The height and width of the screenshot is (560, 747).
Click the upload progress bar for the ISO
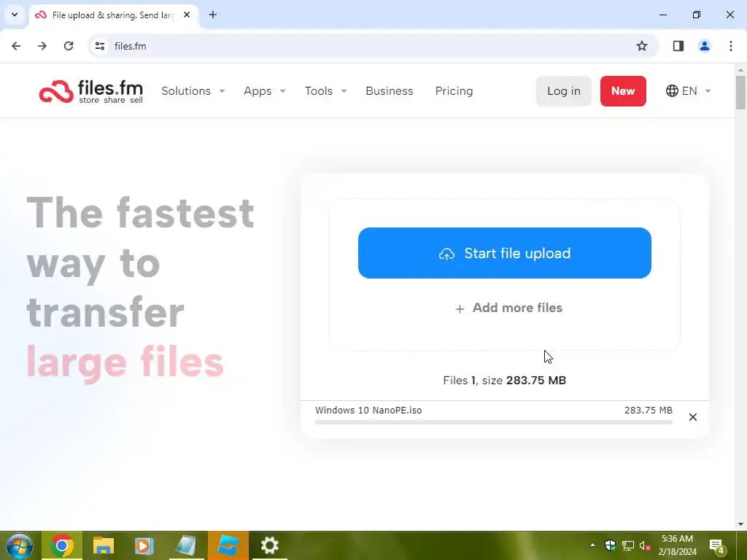pos(494,422)
